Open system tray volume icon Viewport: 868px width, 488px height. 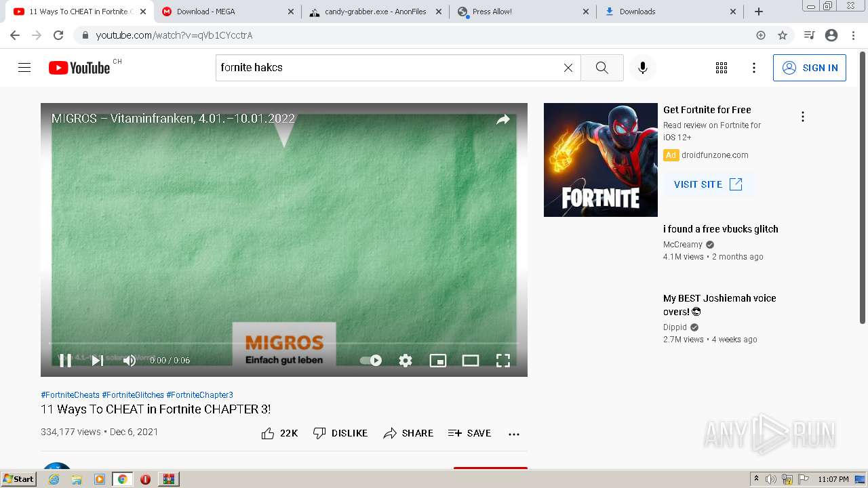pos(771,479)
